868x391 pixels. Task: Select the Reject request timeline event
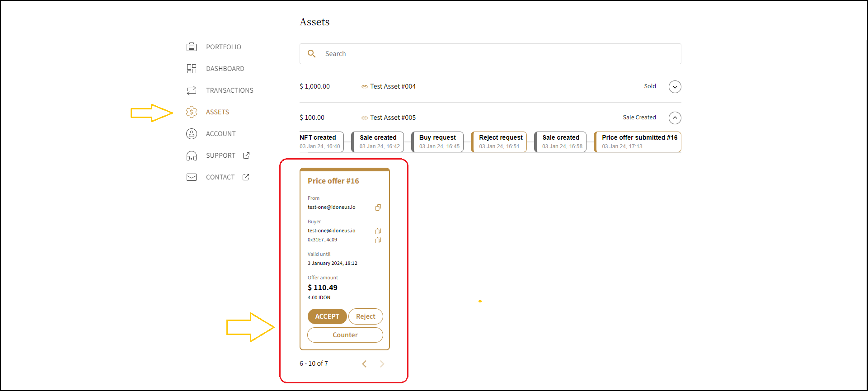pos(499,141)
